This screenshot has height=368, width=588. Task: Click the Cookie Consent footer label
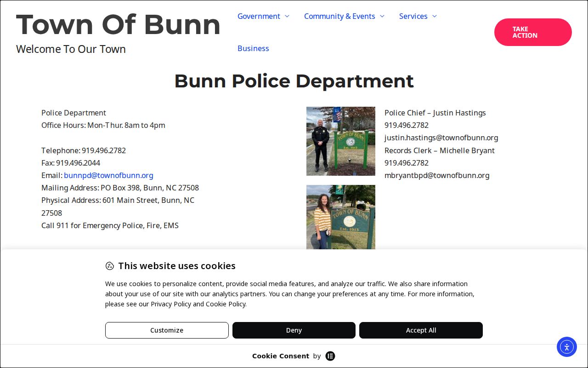(x=281, y=356)
